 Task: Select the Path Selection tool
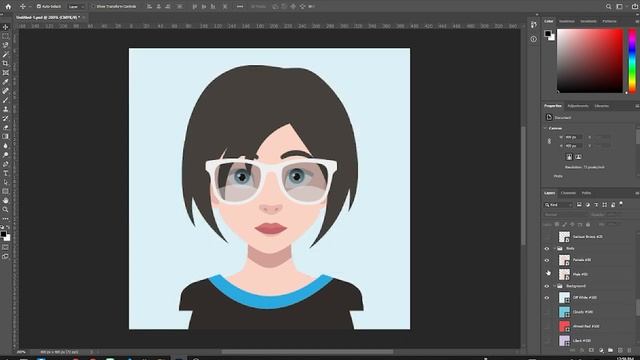point(5,182)
